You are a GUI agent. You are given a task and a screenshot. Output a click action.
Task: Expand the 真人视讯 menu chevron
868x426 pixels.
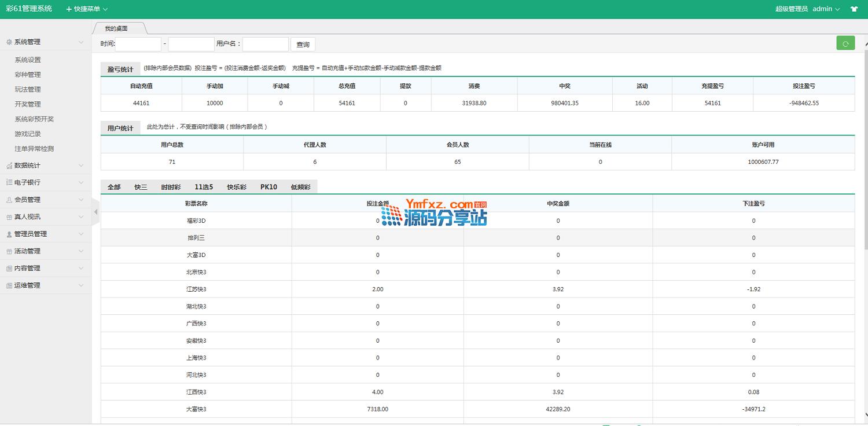click(81, 217)
